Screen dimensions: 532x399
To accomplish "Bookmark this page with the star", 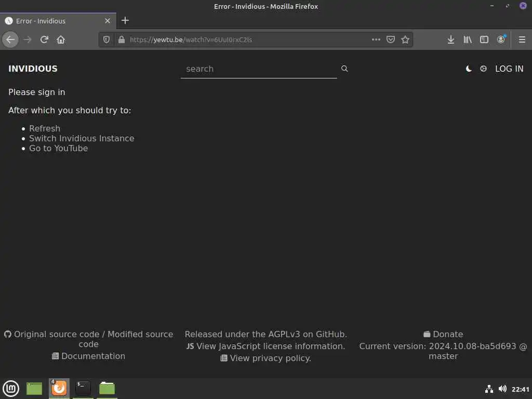I will coord(405,39).
